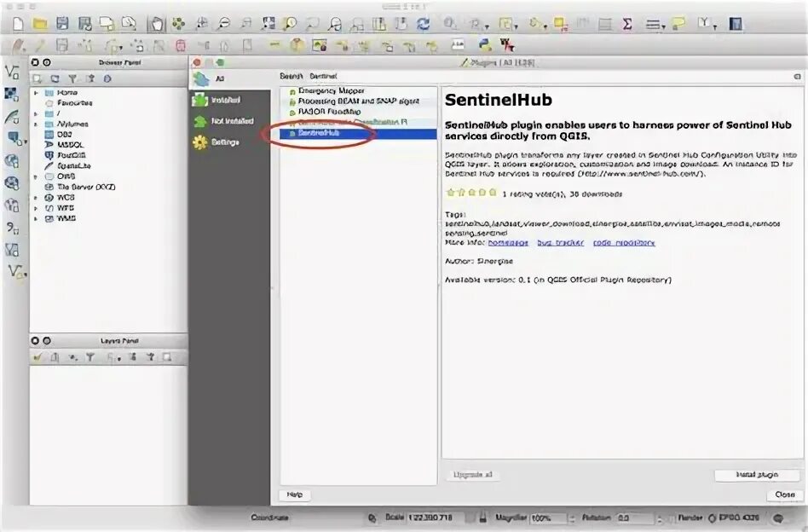This screenshot has height=532, width=808.
Task: Click the Help button in Plugins dialog
Action: (294, 494)
